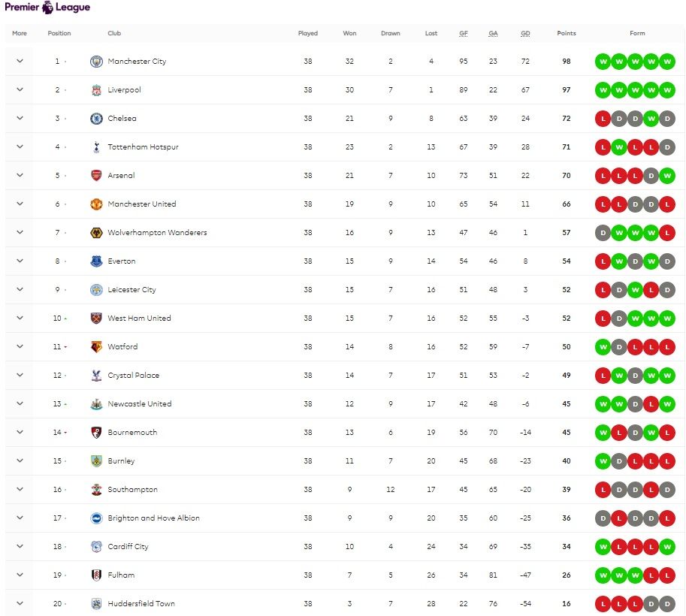Screen dimensions: 686x616
Task: Click the Fulham club badge
Action: pyautogui.click(x=96, y=575)
